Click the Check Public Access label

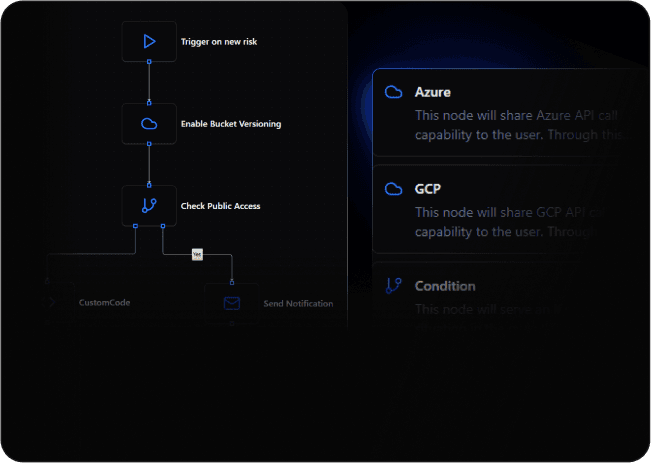220,206
